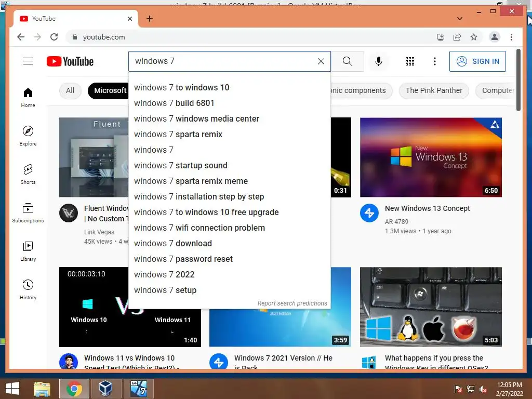Choose suggestion 'windows 7 2022'
Image resolution: width=532 pixels, height=399 pixels.
tap(229, 275)
